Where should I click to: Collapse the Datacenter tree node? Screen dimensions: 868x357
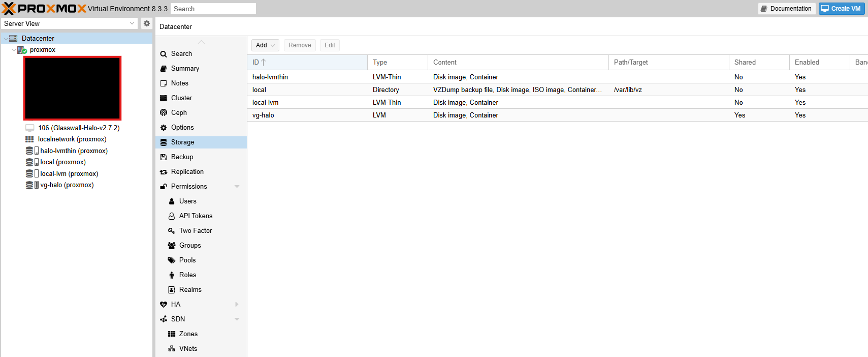[6, 39]
